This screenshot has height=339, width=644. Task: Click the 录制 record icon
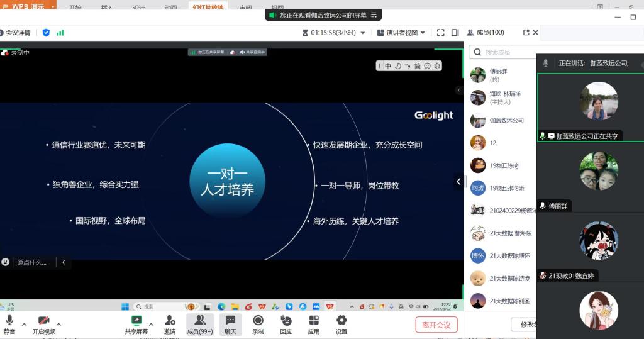(x=258, y=323)
